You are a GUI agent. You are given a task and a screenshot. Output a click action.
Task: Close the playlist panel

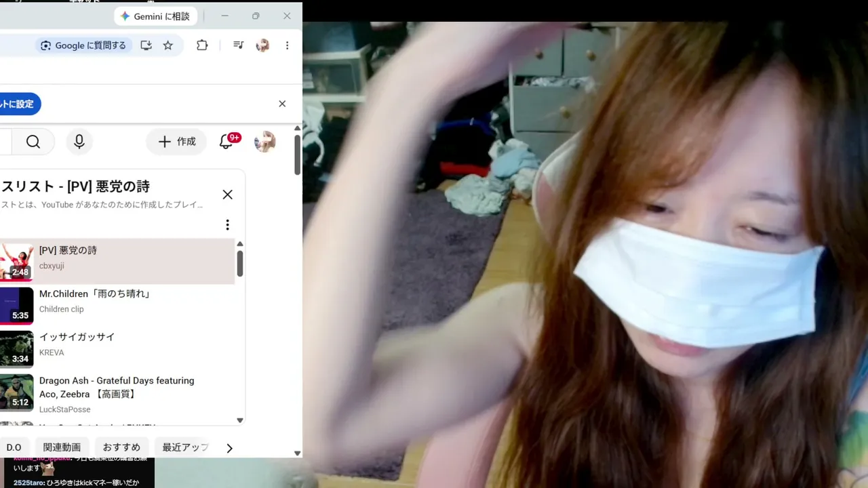228,195
